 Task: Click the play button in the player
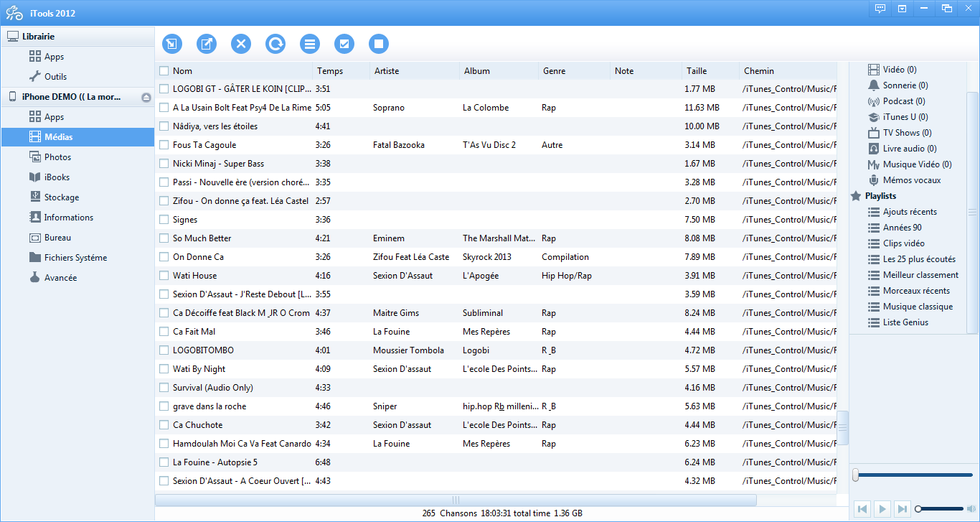(882, 509)
